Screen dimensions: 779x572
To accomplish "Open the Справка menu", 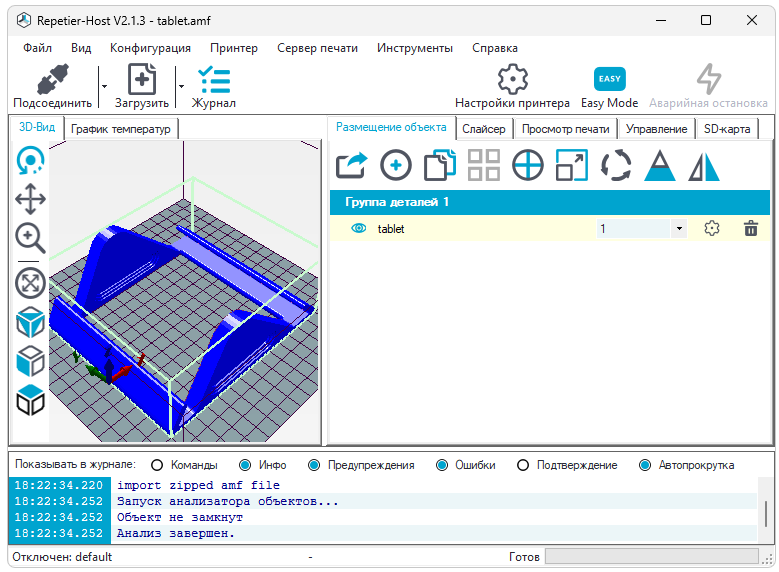I will (x=495, y=48).
